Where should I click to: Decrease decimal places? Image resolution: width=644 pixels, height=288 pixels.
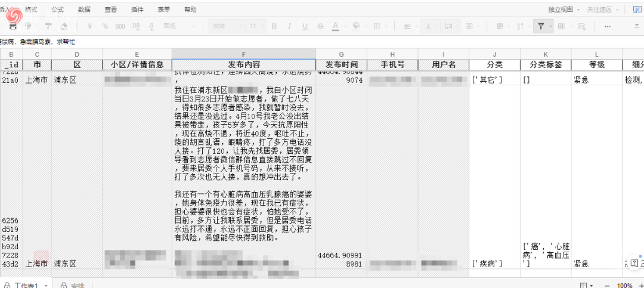[151, 26]
